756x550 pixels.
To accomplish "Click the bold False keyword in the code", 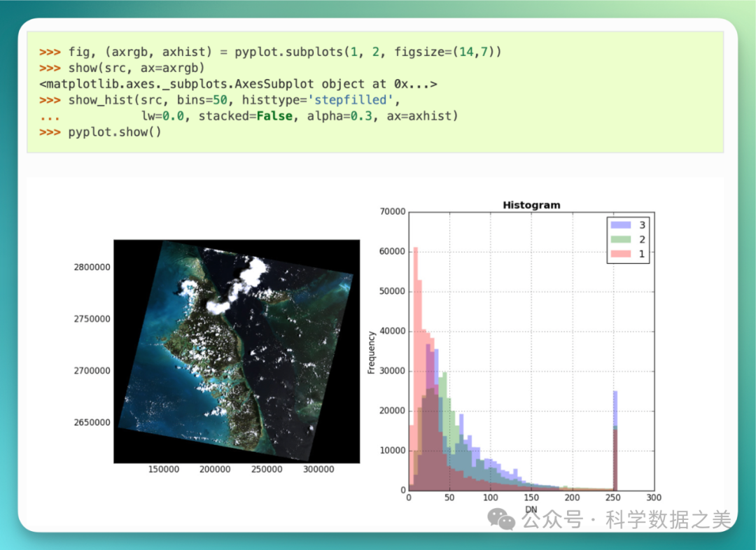I will (x=274, y=115).
